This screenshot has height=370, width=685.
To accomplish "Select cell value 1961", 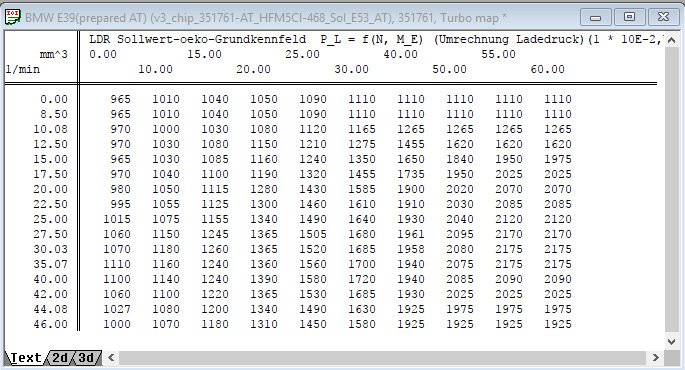I will 411,234.
